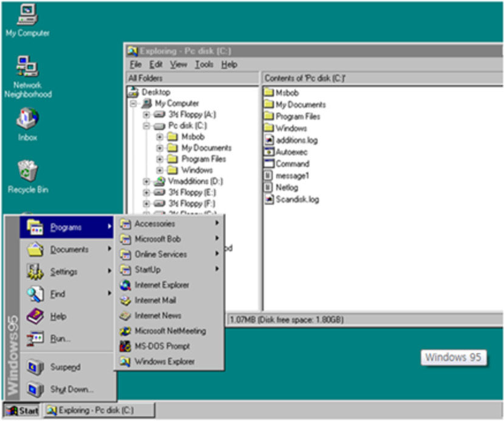Open the Recycle Bin icon
This screenshot has width=504, height=421.
(x=27, y=171)
